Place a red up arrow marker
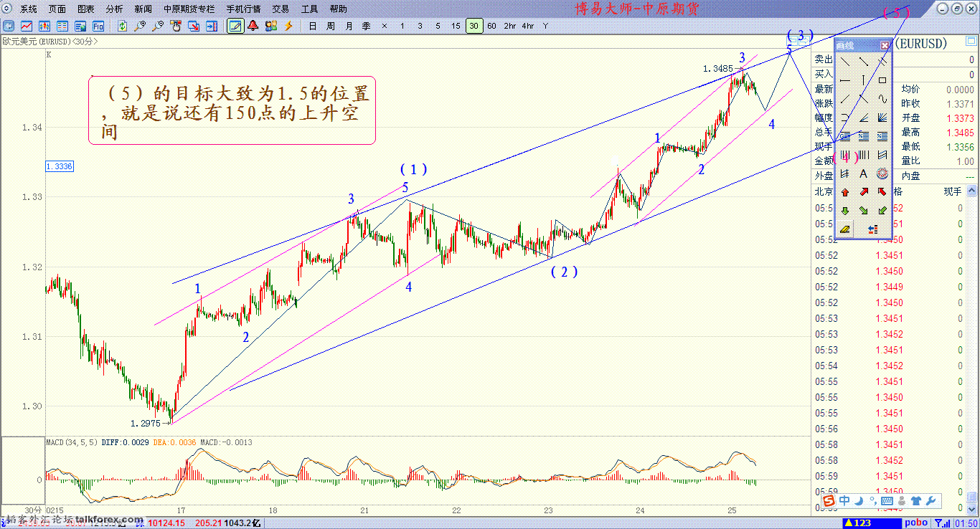The height and width of the screenshot is (529, 980). [845, 191]
